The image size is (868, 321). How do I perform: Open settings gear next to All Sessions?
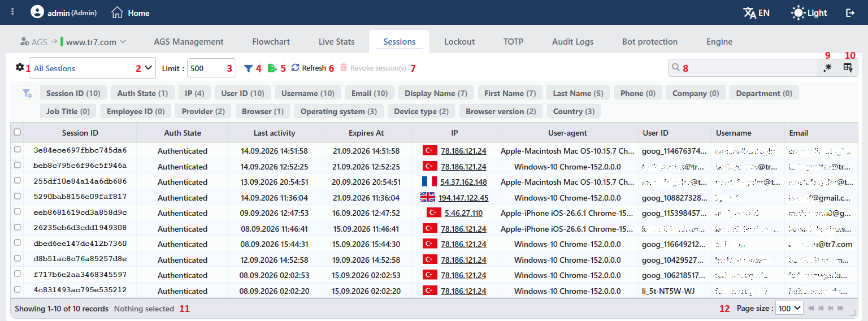pyautogui.click(x=20, y=67)
